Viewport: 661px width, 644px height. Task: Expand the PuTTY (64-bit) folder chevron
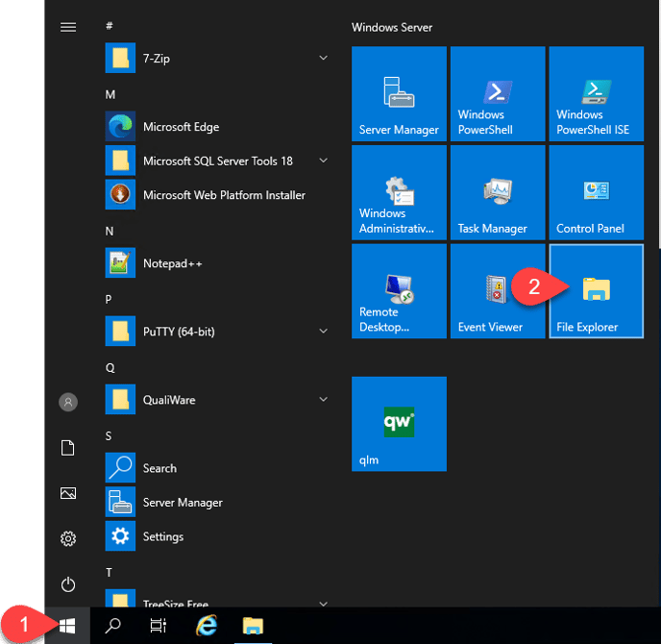tap(324, 331)
